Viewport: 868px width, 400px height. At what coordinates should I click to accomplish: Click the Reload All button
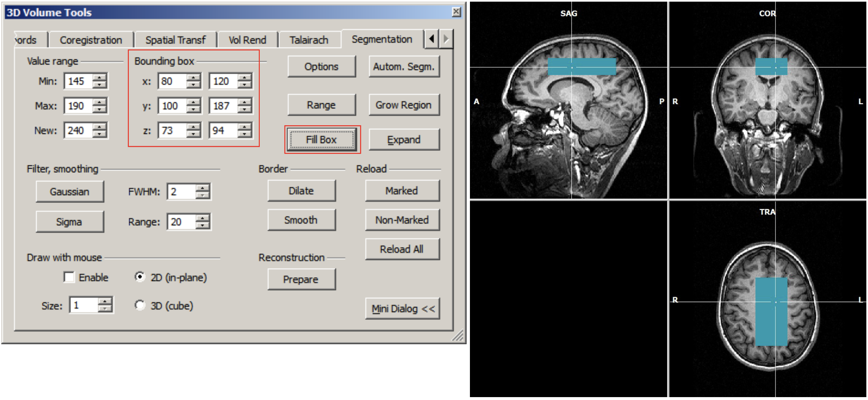click(x=402, y=249)
